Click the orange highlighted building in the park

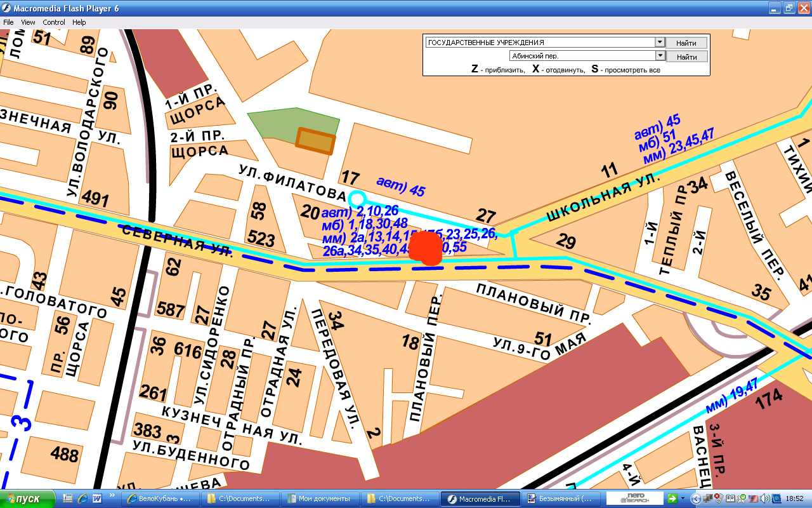coord(315,141)
